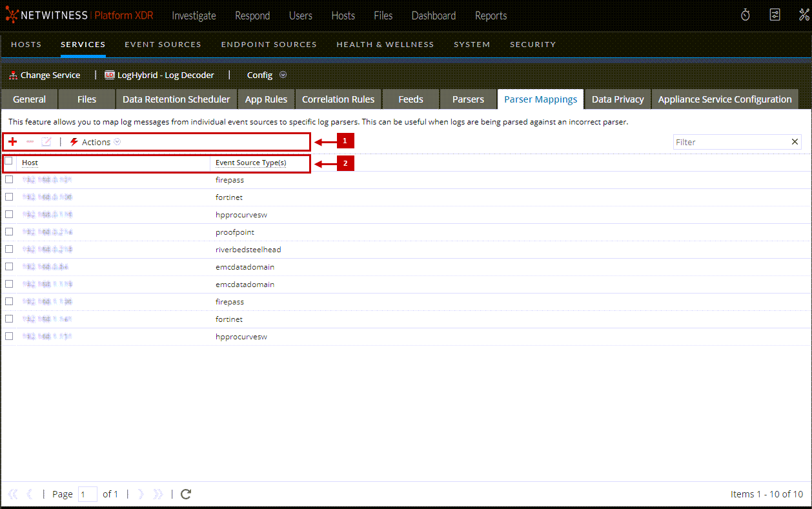
Task: Open the Config dropdown menu
Action: point(266,75)
